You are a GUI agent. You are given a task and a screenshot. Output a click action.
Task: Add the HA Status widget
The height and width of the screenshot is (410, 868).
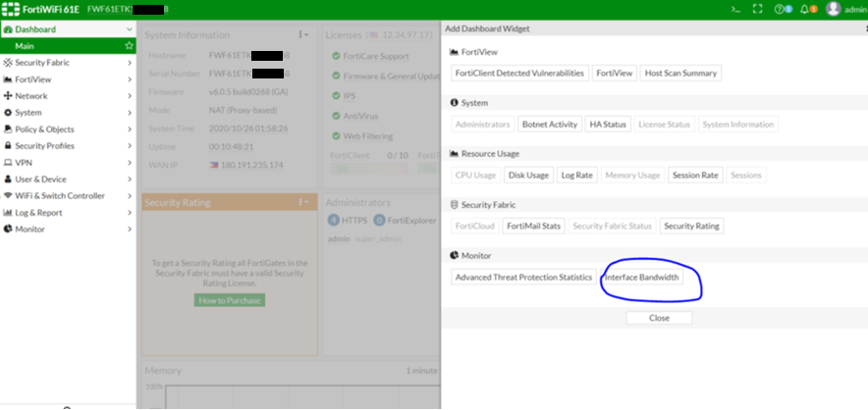click(x=607, y=124)
